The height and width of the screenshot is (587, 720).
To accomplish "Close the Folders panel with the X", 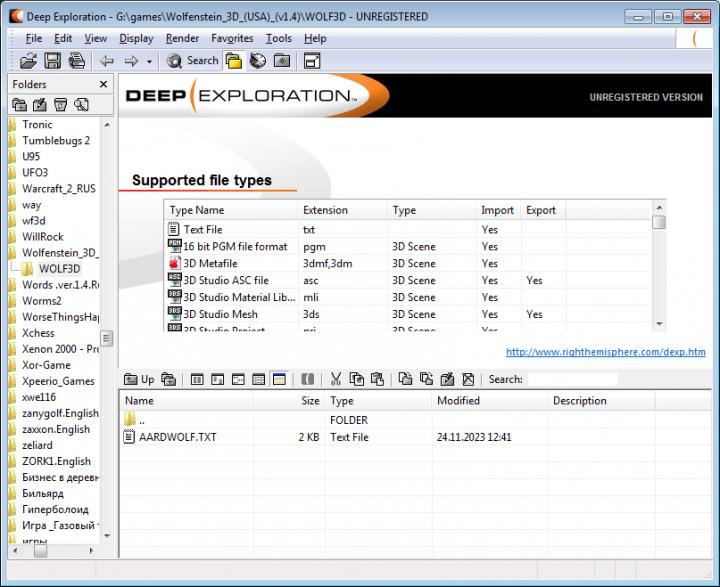I will [x=103, y=84].
